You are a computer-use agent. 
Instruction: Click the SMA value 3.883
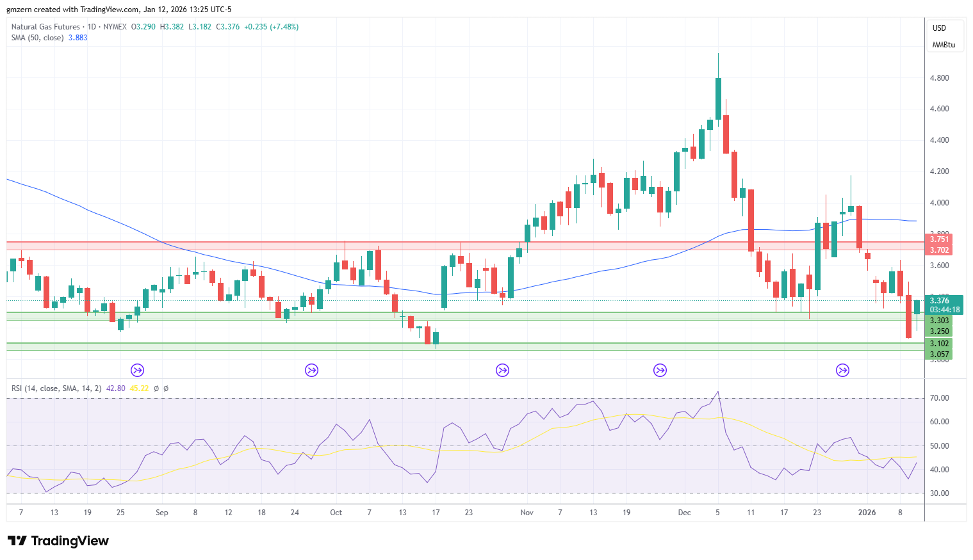pyautogui.click(x=78, y=38)
